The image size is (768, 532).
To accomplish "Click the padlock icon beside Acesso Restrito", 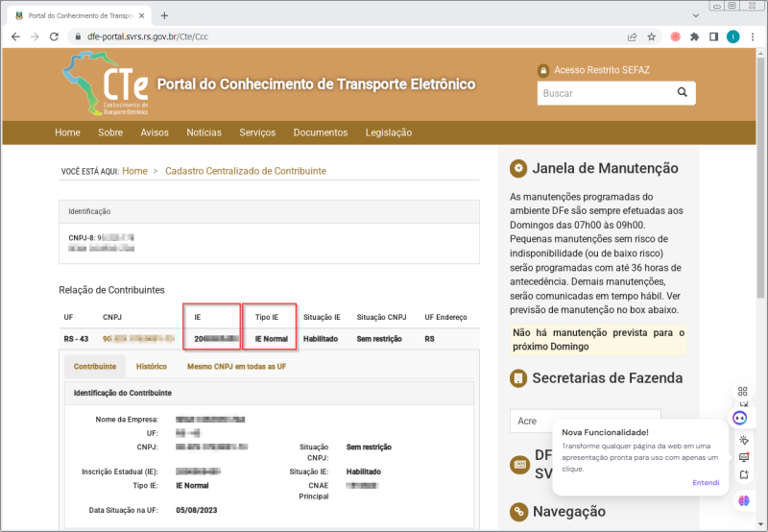I will (543, 70).
